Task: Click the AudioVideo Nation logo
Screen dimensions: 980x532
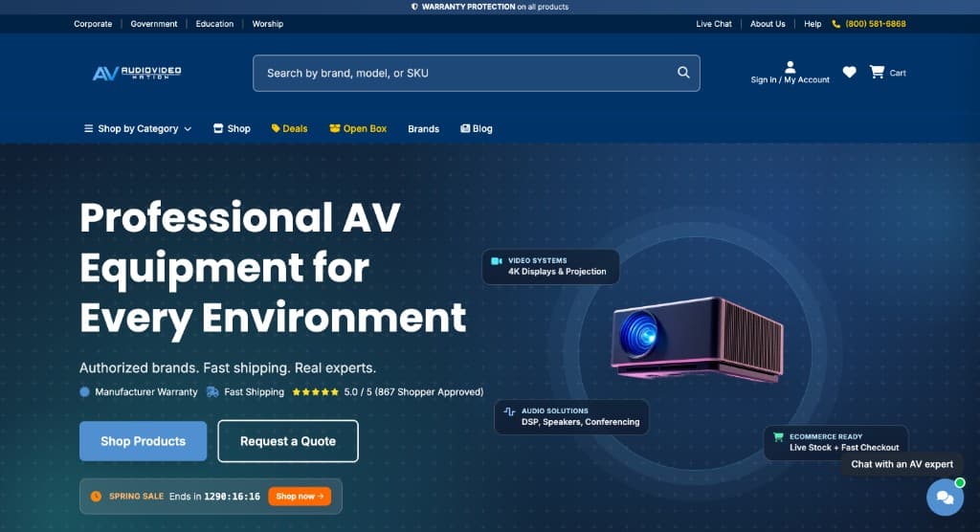Action: click(137, 73)
